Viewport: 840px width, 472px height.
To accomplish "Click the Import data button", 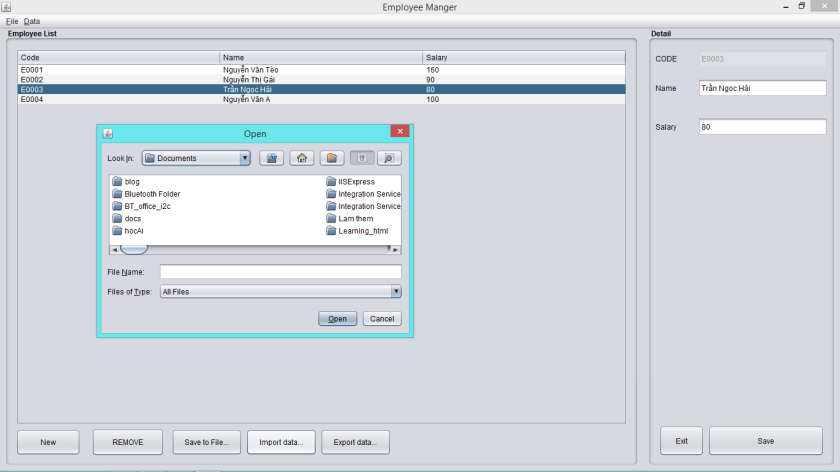I will tap(281, 442).
